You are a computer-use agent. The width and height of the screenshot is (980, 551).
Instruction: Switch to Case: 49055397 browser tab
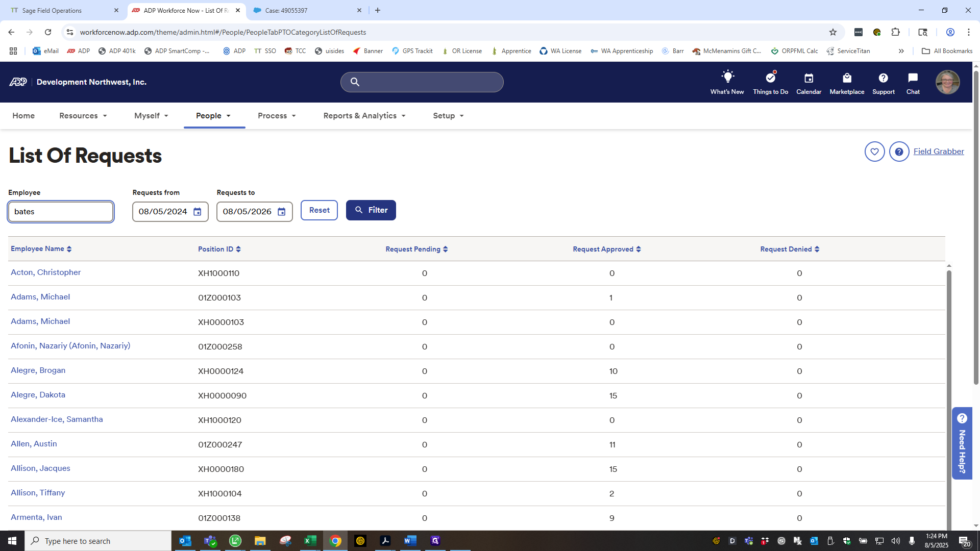click(307, 10)
